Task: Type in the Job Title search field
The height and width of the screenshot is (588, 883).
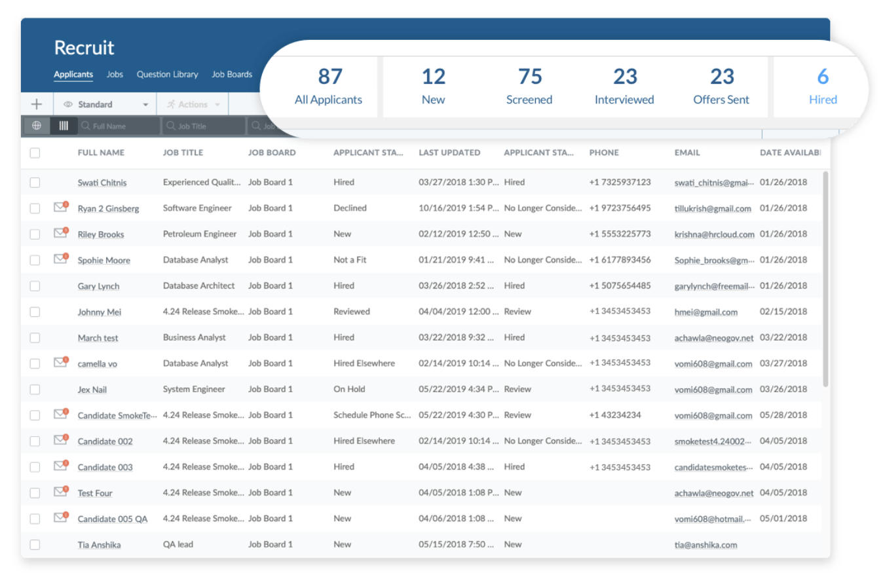Action: [203, 125]
